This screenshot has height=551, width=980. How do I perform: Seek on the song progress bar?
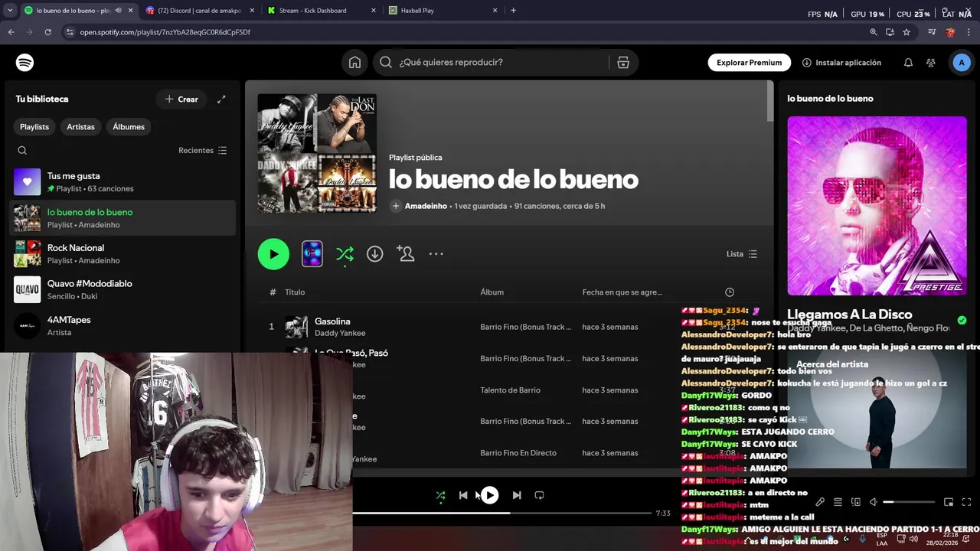pos(502,513)
